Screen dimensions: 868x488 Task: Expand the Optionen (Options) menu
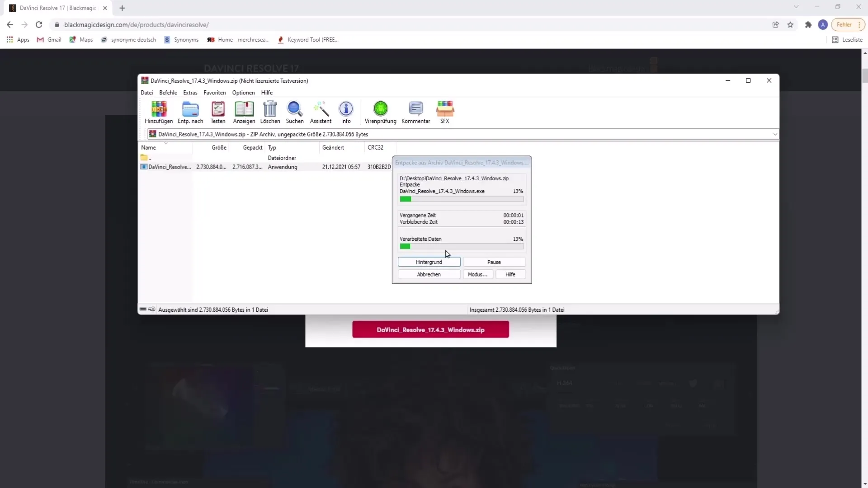pyautogui.click(x=244, y=92)
